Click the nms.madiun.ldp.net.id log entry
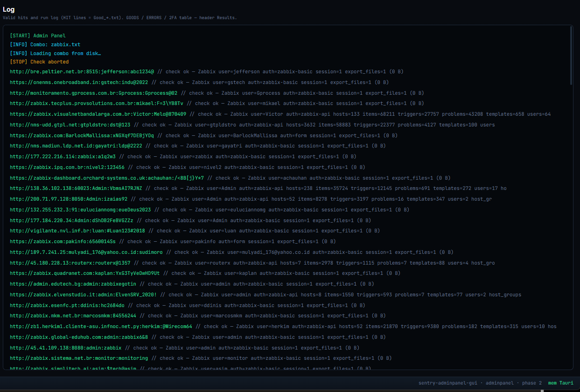This screenshot has height=392, width=580. 198,146
